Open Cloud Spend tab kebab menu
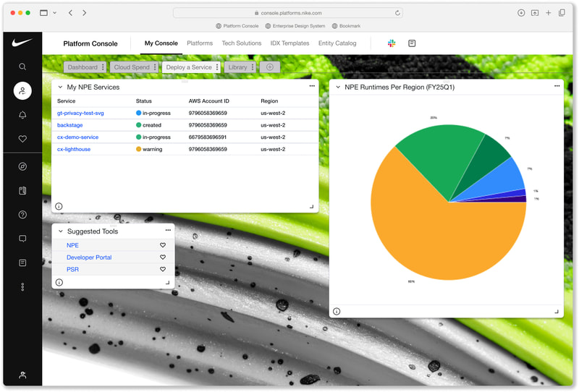The height and width of the screenshot is (392, 579). point(155,67)
